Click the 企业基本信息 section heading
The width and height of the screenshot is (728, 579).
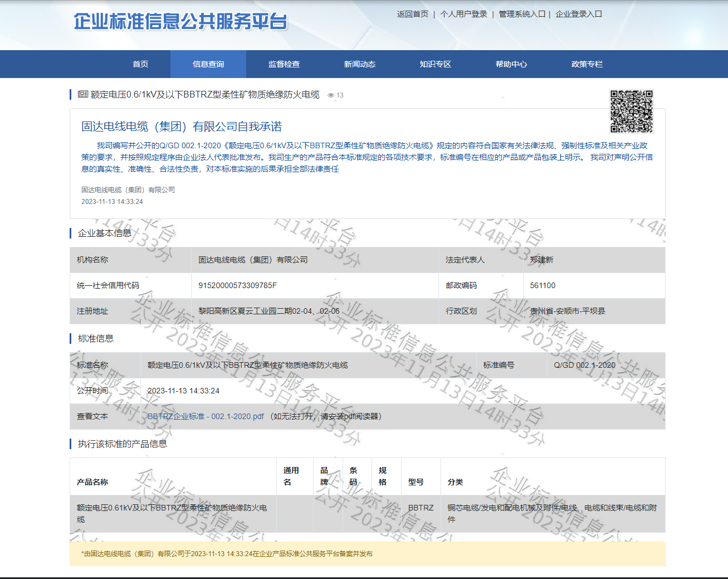coord(105,233)
